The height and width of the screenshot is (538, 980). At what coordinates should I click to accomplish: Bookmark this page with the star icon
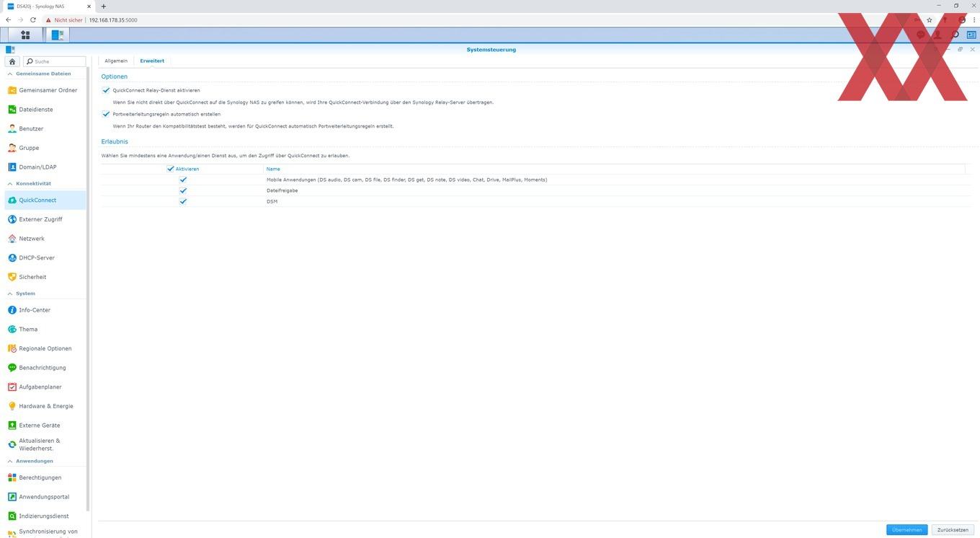[930, 20]
